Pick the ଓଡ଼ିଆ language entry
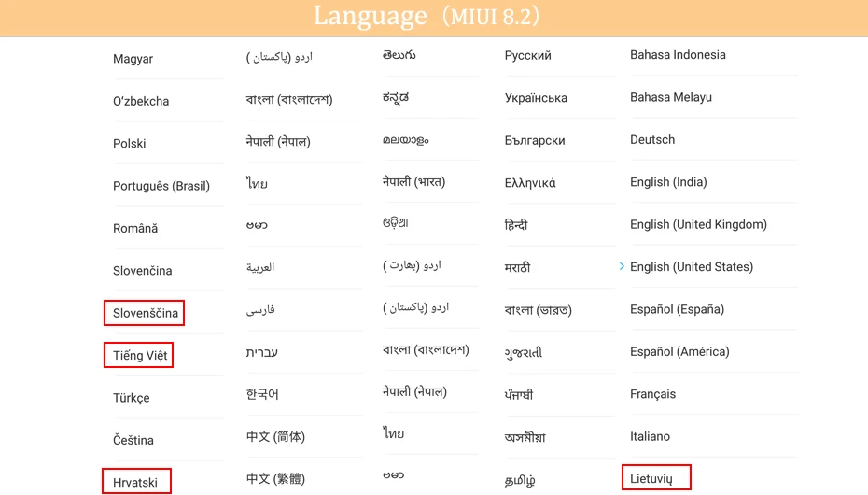Viewport: 868px width, 495px height. point(395,222)
